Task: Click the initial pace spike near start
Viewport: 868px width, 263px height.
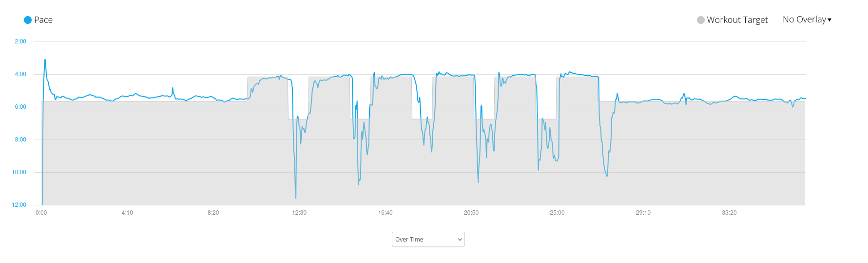Action: 45,61
